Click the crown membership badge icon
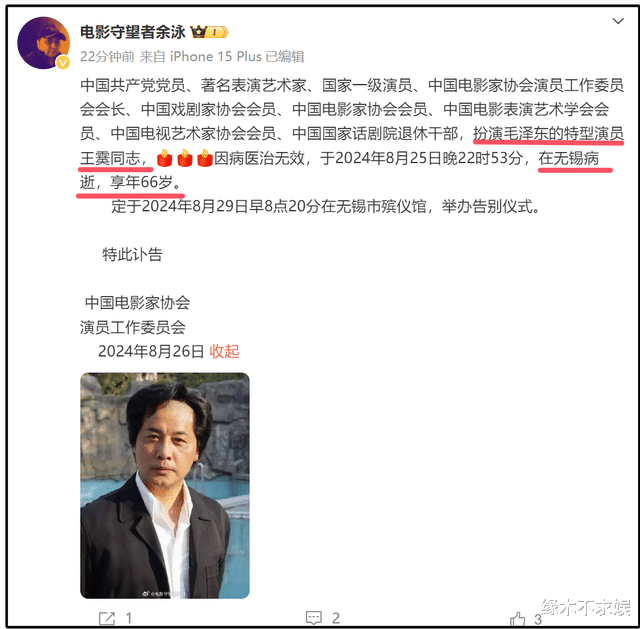Viewport: 640px width, 629px height. pyautogui.click(x=198, y=31)
